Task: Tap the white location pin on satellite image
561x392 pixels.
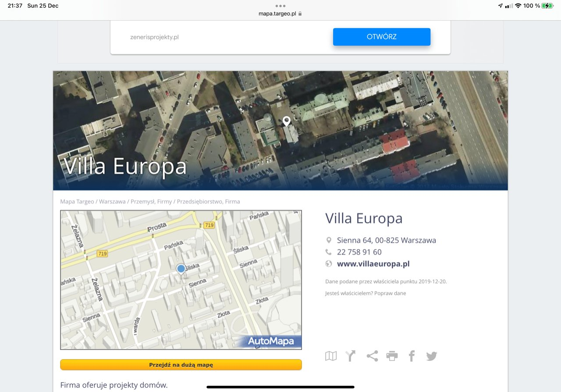Action: click(x=287, y=121)
